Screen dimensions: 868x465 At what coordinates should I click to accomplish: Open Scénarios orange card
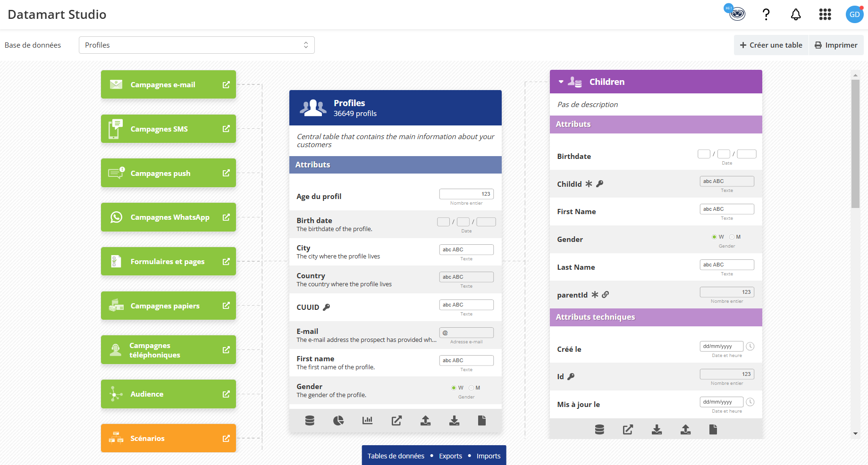coord(169,438)
